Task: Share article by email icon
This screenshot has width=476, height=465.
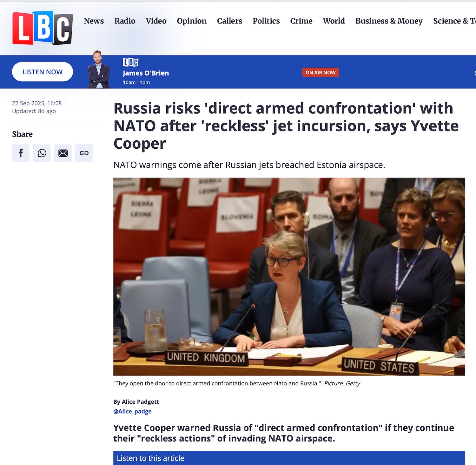Action: tap(63, 153)
